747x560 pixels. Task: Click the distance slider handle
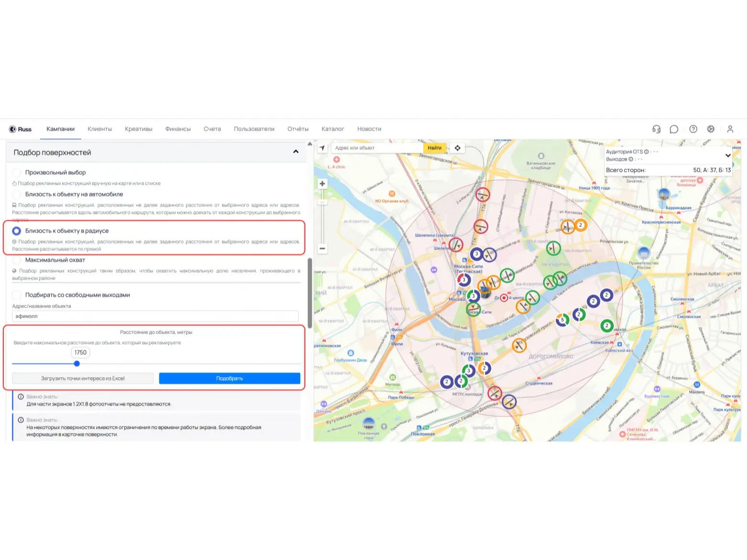(x=77, y=364)
